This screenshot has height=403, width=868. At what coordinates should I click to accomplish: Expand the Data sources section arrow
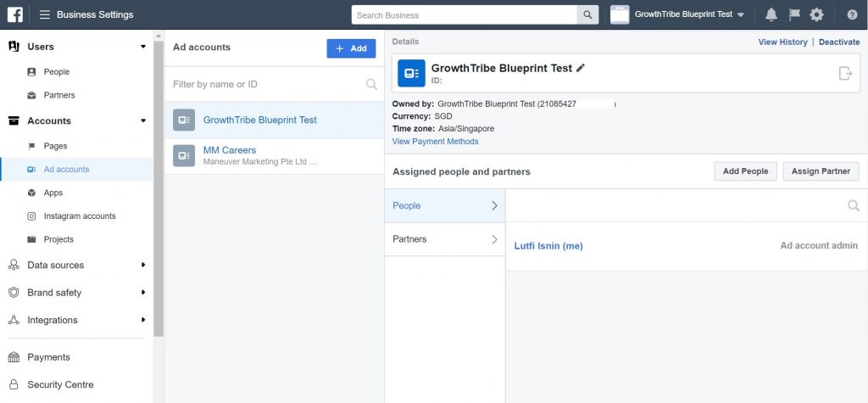(143, 265)
